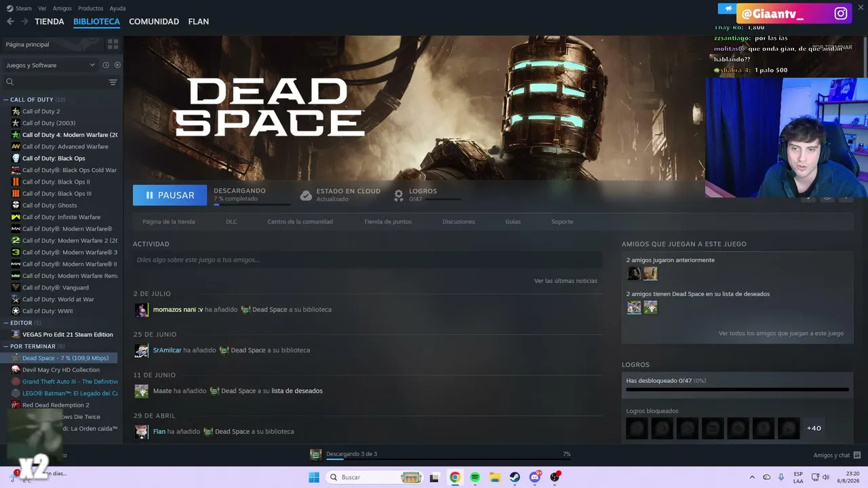Open advanced library filter options
Image resolution: width=868 pixels, height=488 pixels.
113,82
